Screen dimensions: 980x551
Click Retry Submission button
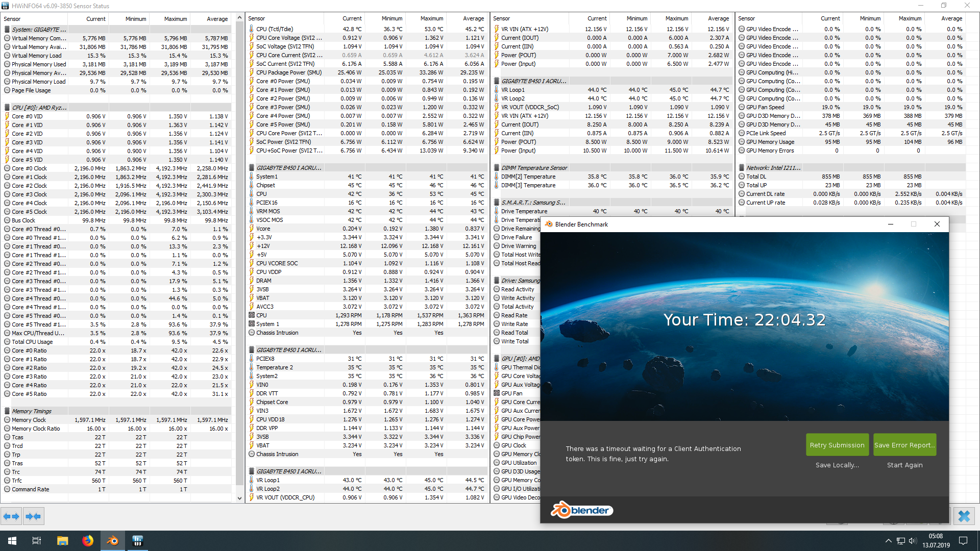coord(837,445)
